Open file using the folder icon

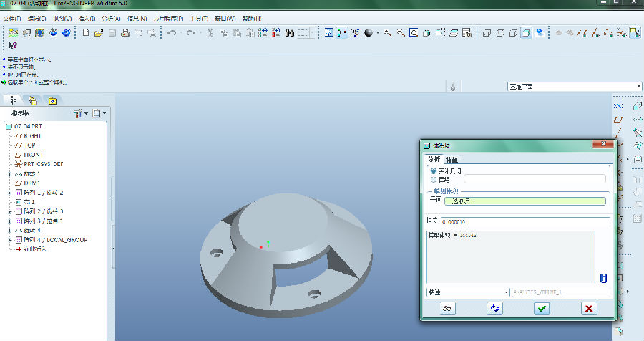[99, 33]
